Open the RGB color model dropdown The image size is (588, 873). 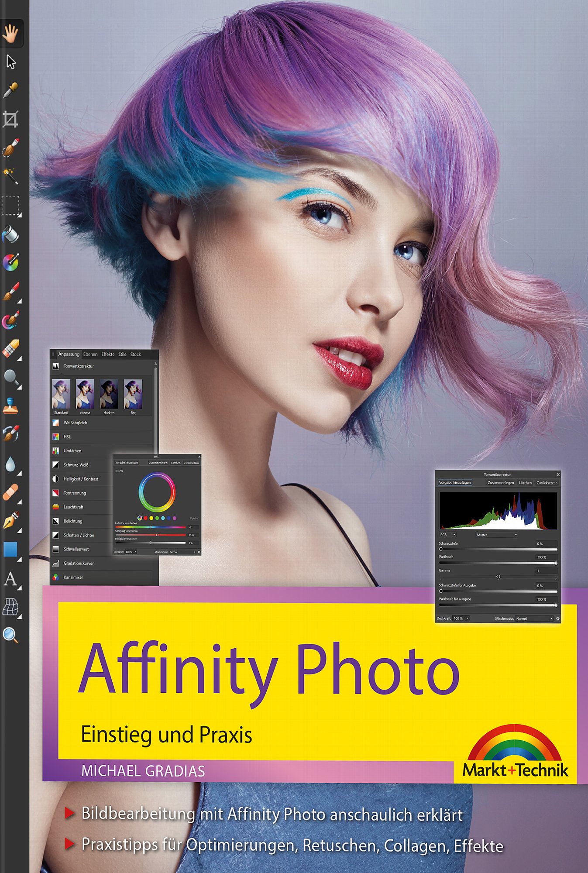[447, 535]
